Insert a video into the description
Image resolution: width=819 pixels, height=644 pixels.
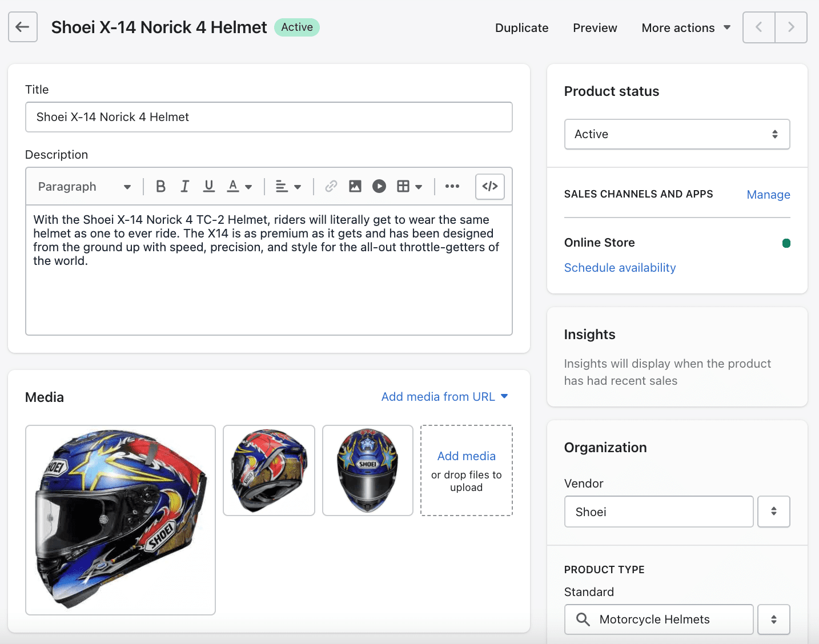[379, 186]
